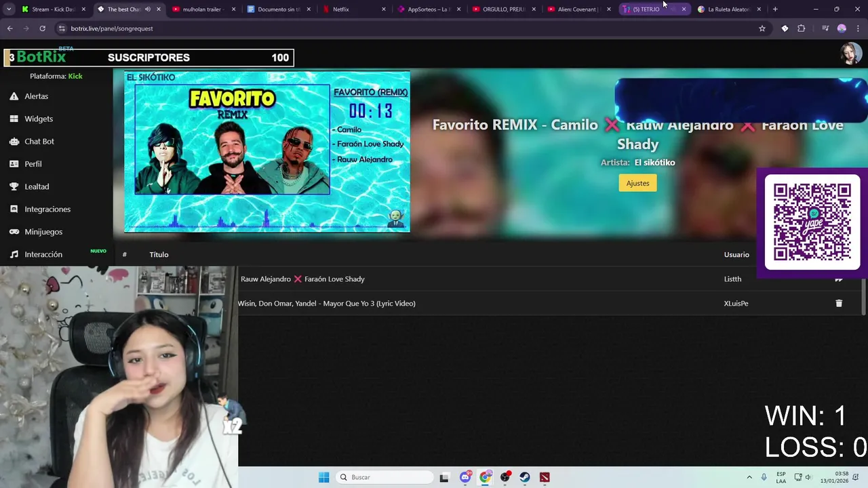Viewport: 868px width, 488px height.
Task: Click the Interacción music note icon
Action: point(14,254)
